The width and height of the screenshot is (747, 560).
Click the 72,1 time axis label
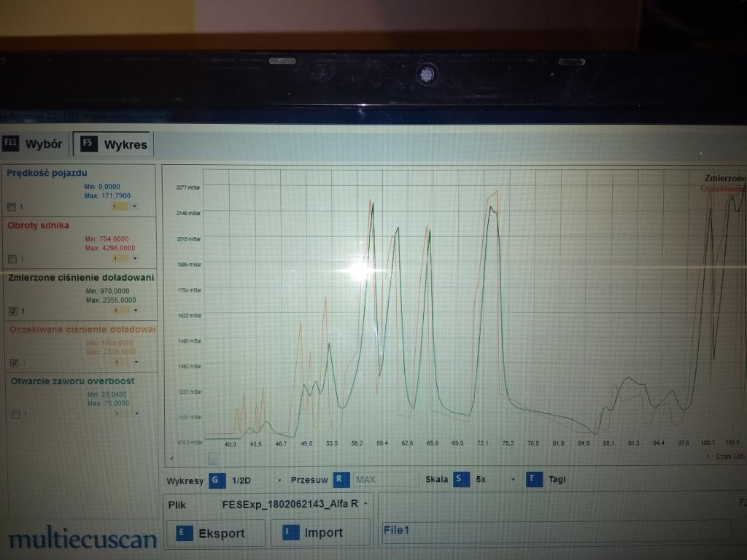pyautogui.click(x=482, y=443)
